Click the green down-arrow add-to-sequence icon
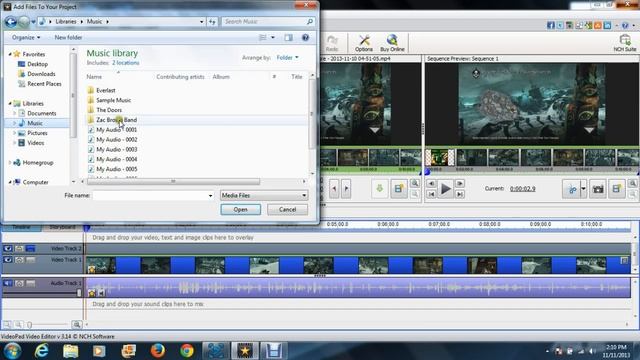This screenshot has width=640, height=360. pyautogui.click(x=379, y=189)
